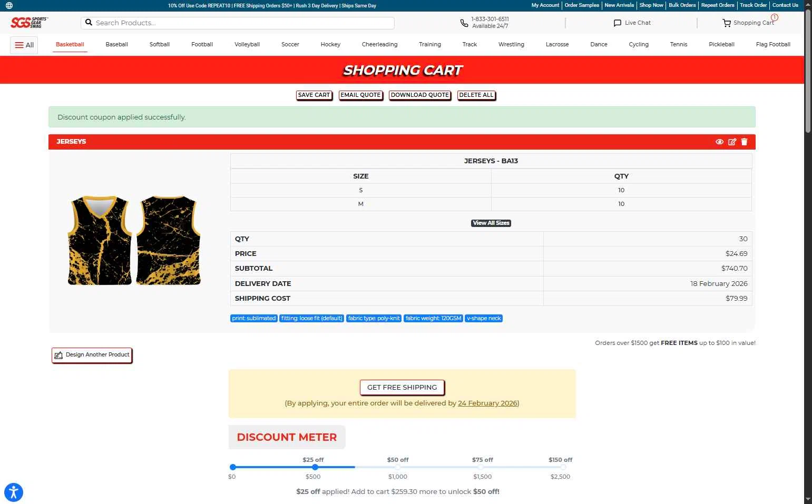Click the jersey front view thumbnail
The width and height of the screenshot is (812, 504).
point(100,241)
